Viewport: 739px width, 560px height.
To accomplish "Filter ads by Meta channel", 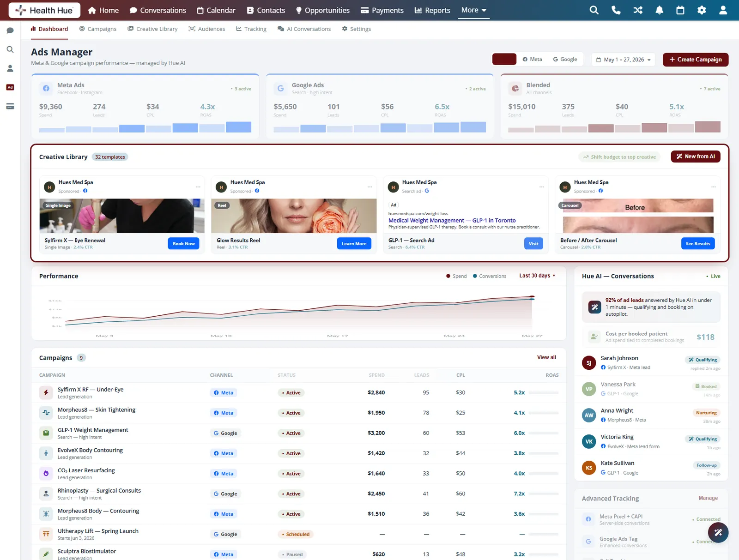I will coord(532,59).
